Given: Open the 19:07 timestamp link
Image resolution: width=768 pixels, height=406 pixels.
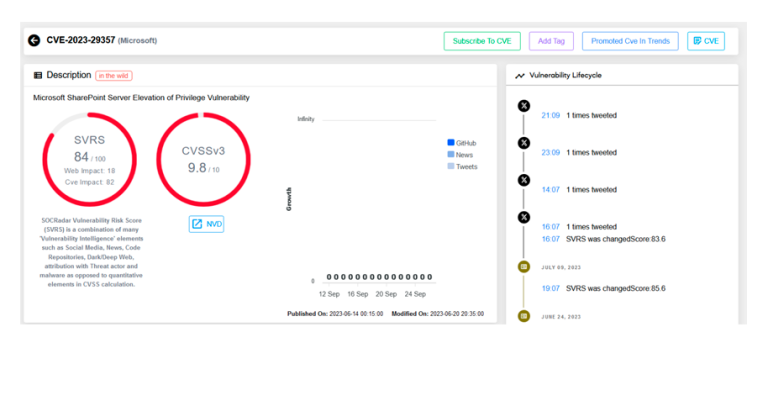Looking at the screenshot, I should click(551, 288).
